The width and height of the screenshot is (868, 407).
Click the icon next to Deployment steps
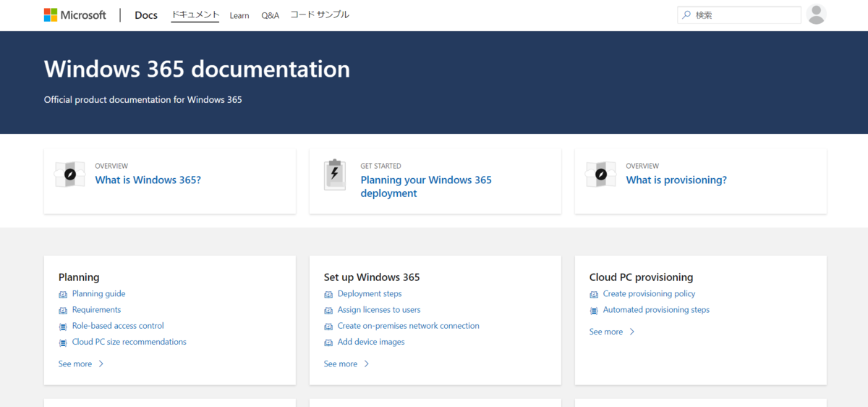click(328, 294)
